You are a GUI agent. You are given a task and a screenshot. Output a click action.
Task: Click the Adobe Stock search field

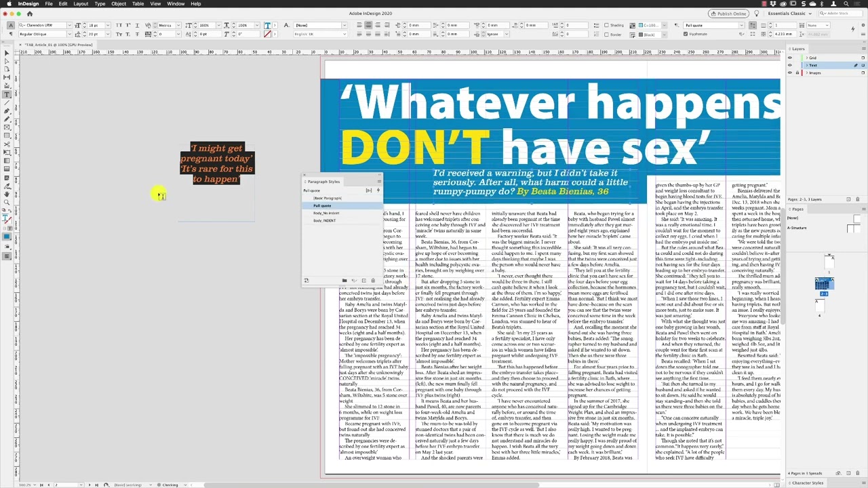842,14
